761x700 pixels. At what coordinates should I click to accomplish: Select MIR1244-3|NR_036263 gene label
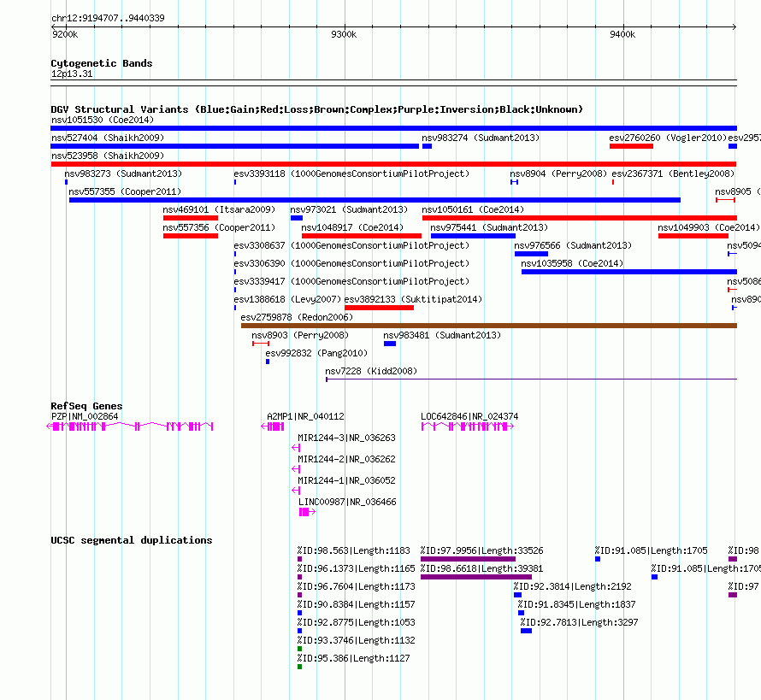pyautogui.click(x=346, y=438)
